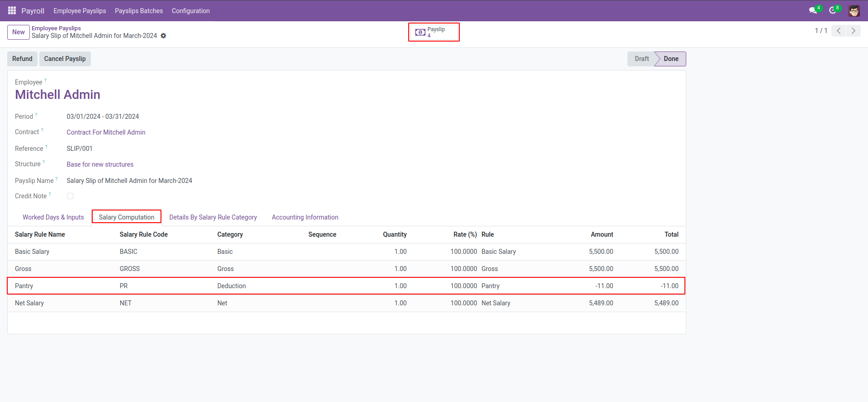Open Base for new structures link

click(x=100, y=164)
